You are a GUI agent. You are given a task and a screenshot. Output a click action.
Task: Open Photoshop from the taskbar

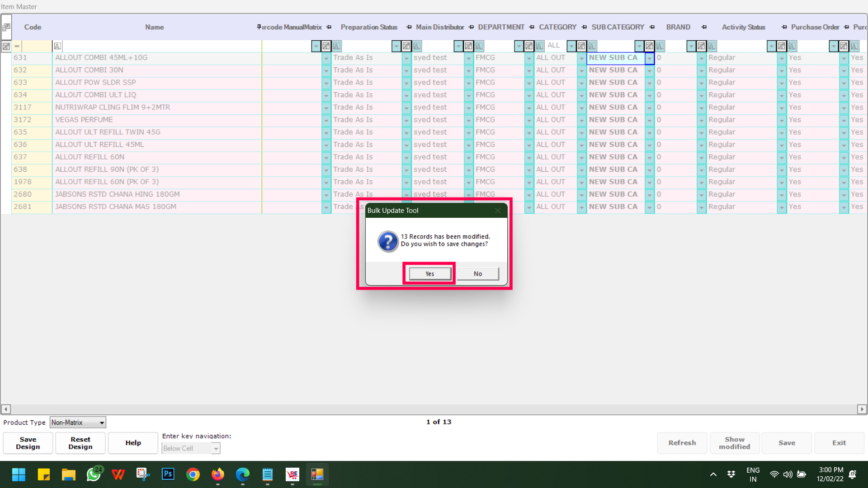(x=168, y=474)
